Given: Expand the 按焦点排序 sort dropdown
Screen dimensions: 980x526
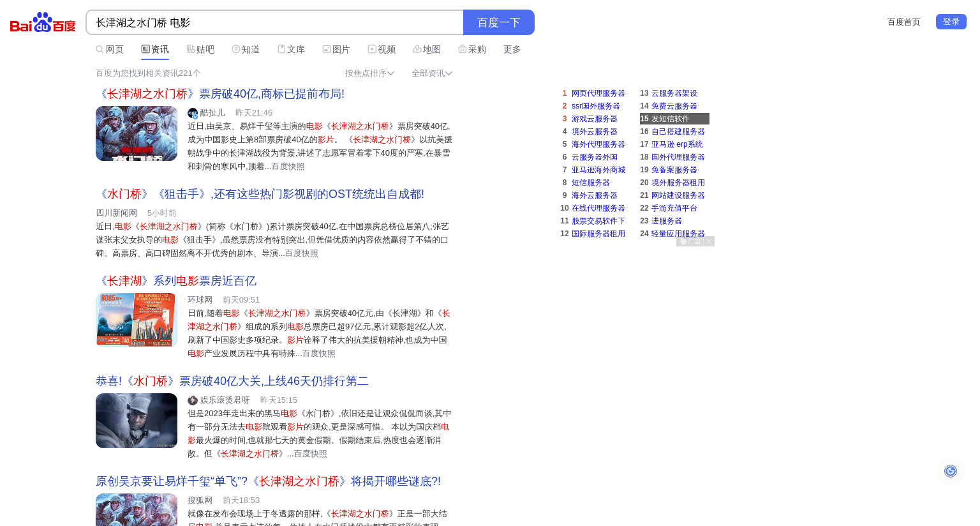Looking at the screenshot, I should tap(369, 73).
